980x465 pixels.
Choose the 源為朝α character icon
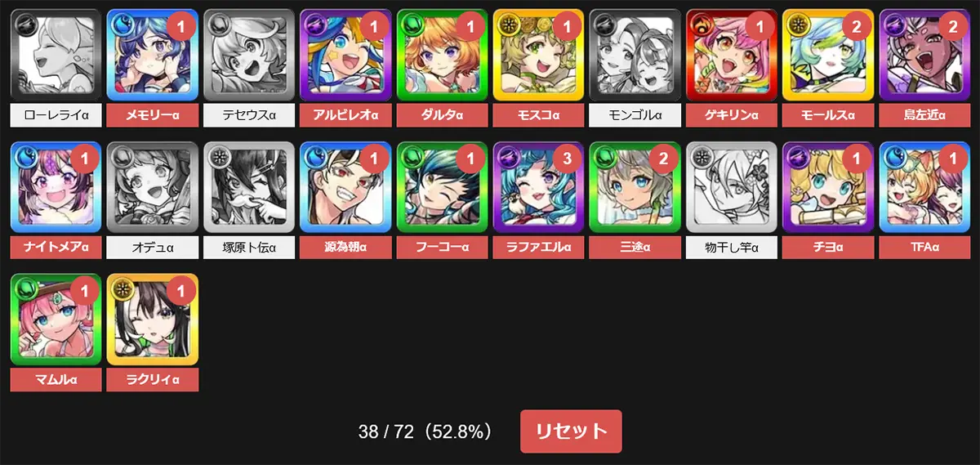tap(345, 187)
